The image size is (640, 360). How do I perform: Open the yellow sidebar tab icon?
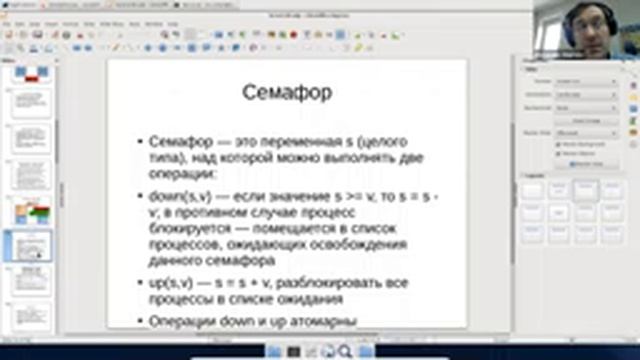pos(633,98)
